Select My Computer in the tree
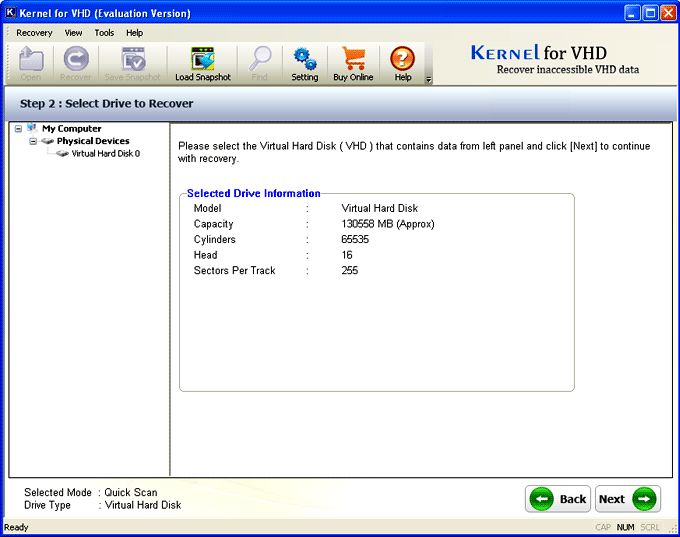 [72, 129]
